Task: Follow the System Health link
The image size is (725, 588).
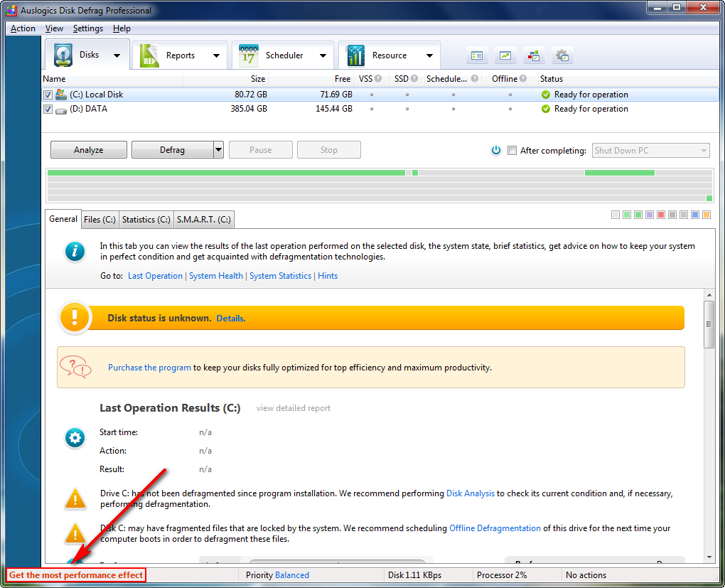Action: coord(216,276)
